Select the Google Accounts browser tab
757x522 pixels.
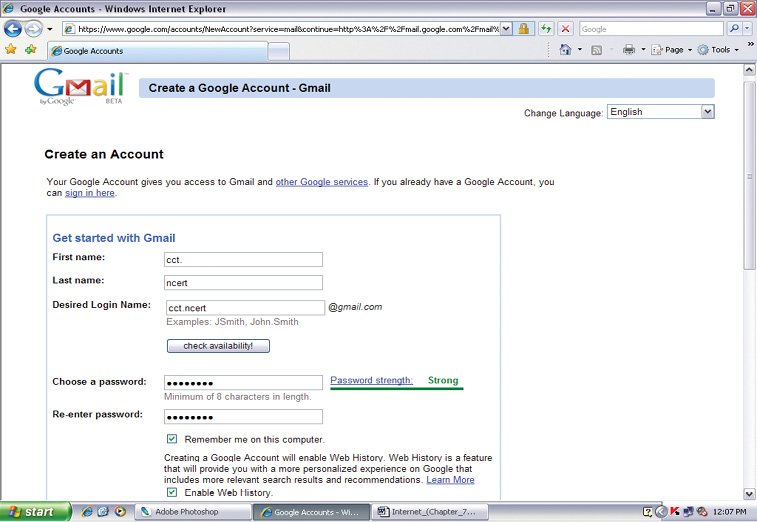click(157, 51)
